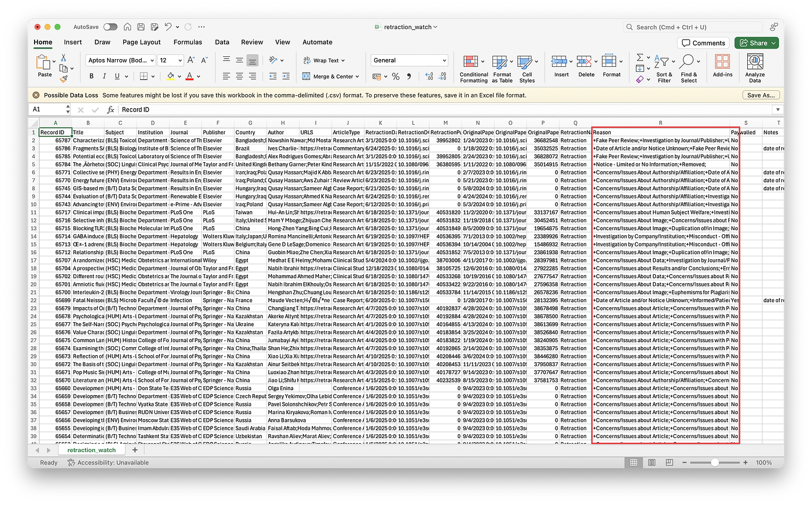
Task: Toggle Italic formatting
Action: [104, 76]
